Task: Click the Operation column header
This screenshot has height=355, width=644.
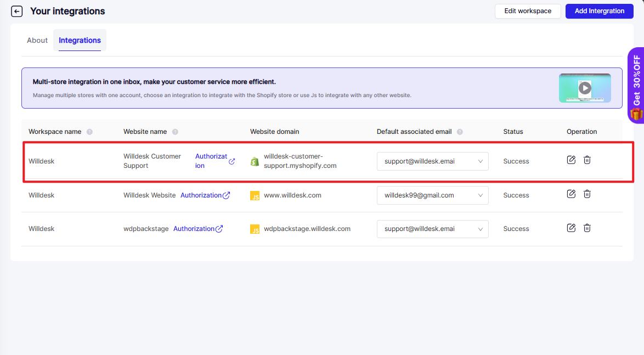Action: coord(581,132)
